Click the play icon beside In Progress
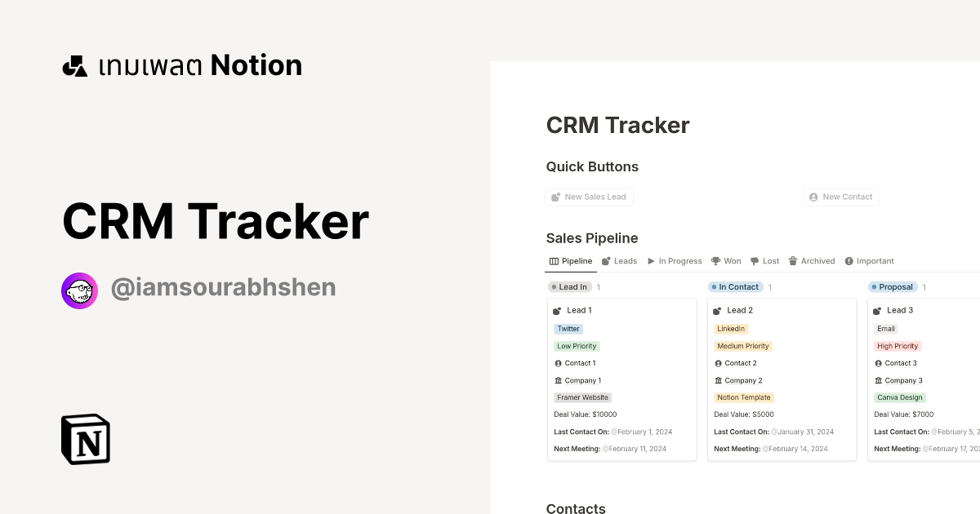The image size is (980, 514). point(653,260)
